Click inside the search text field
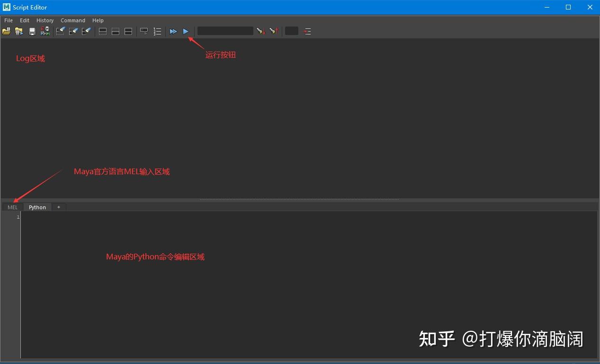This screenshot has height=364, width=600. coord(225,31)
